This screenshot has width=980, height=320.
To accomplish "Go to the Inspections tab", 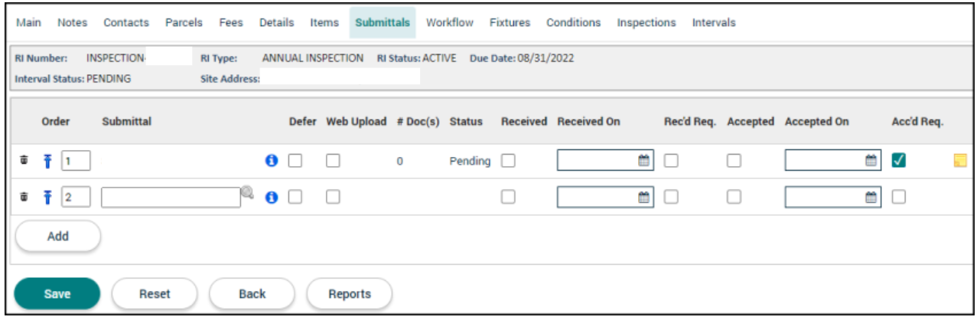I will click(x=646, y=23).
